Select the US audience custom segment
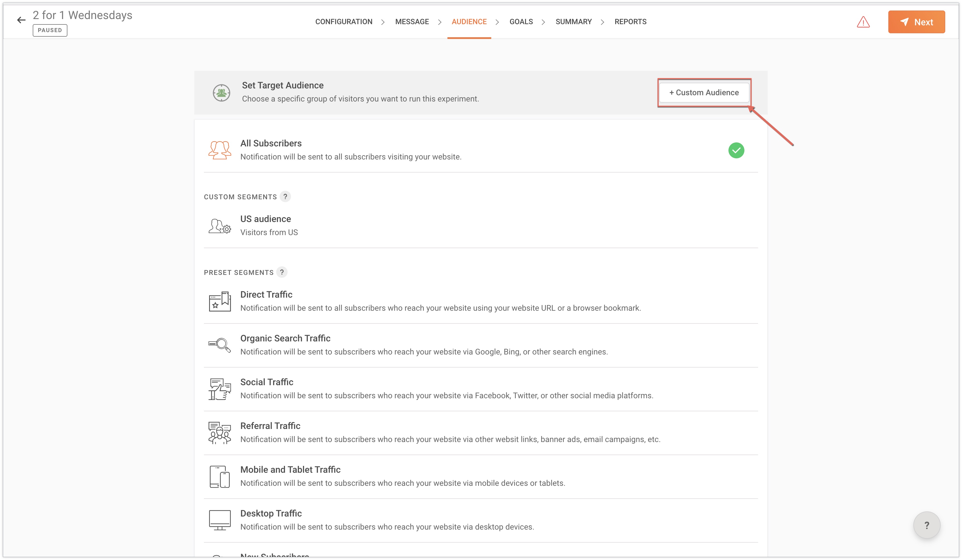962x560 pixels. point(265,219)
